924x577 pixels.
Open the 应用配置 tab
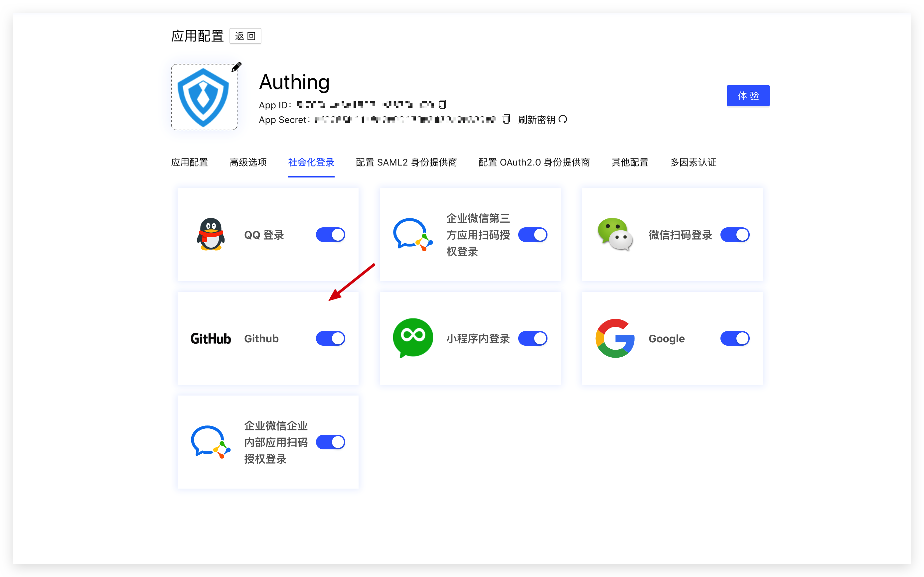pos(189,162)
